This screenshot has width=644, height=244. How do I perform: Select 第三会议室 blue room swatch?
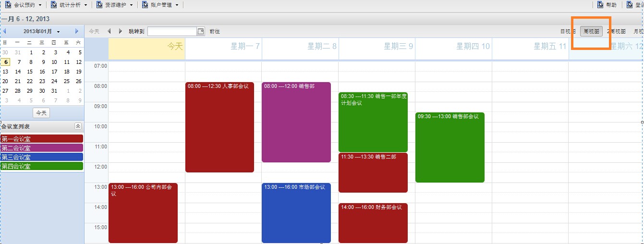(x=42, y=157)
